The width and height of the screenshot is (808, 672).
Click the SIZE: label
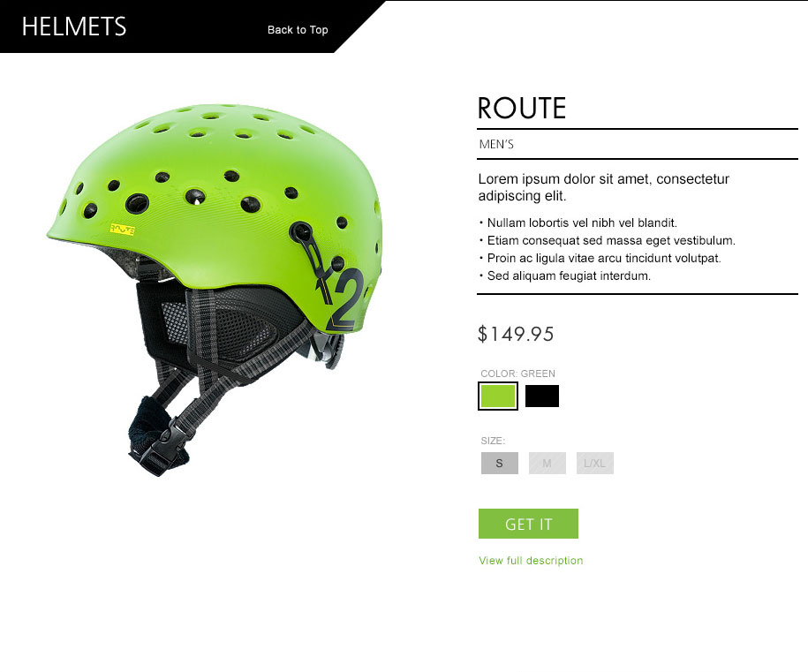[493, 441]
